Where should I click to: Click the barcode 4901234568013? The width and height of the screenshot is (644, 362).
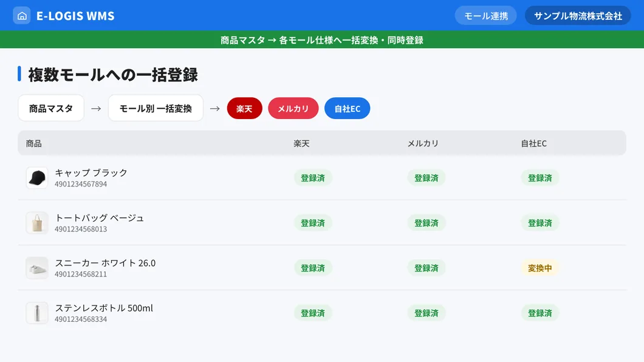(x=81, y=230)
